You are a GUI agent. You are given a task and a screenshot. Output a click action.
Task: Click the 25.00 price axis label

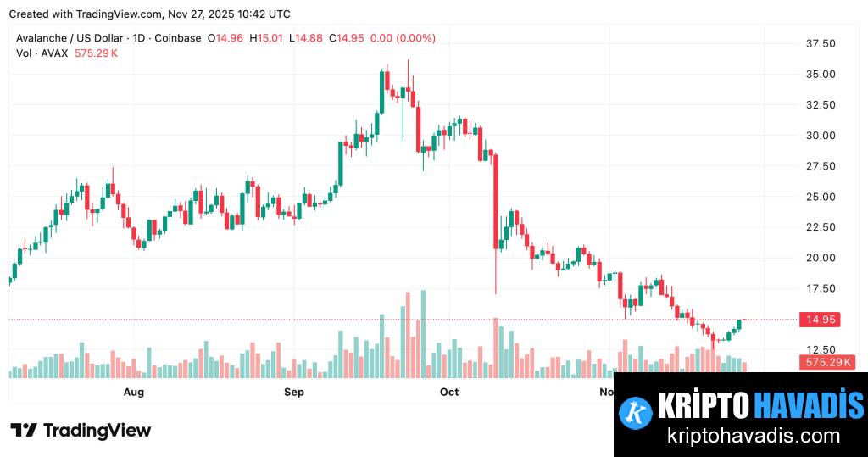(x=821, y=197)
